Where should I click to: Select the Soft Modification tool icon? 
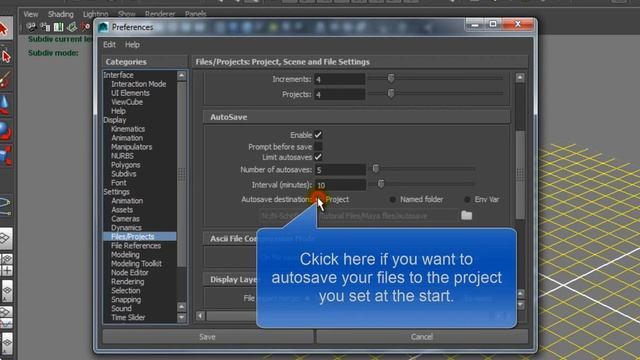pyautogui.click(x=5, y=206)
